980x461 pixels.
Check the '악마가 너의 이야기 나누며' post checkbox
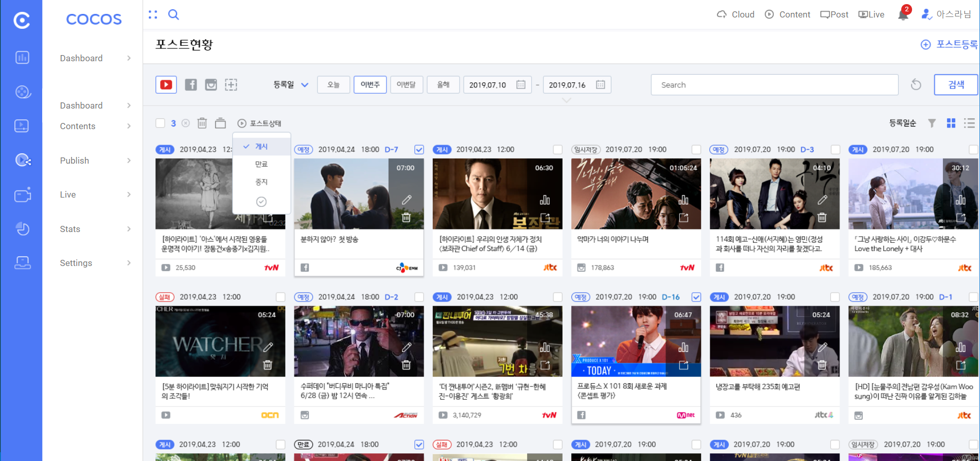pyautogui.click(x=696, y=150)
